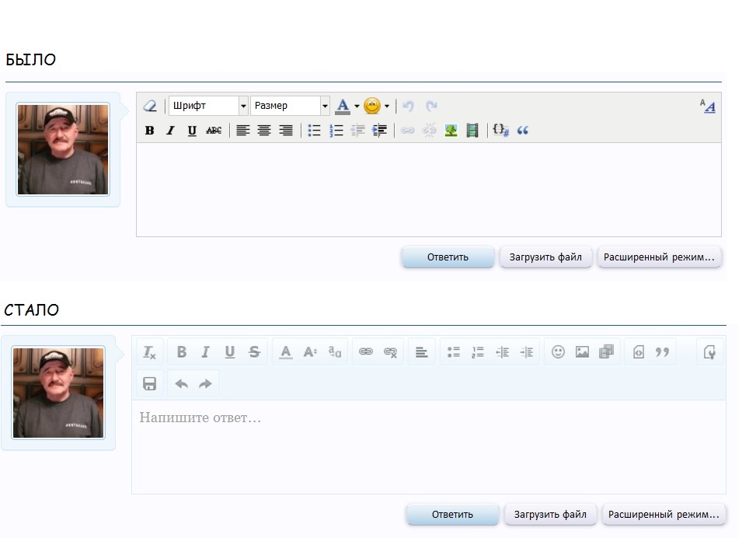The image size is (756, 538).
Task: Insert video using the filmstrip icon
Action: point(472,131)
